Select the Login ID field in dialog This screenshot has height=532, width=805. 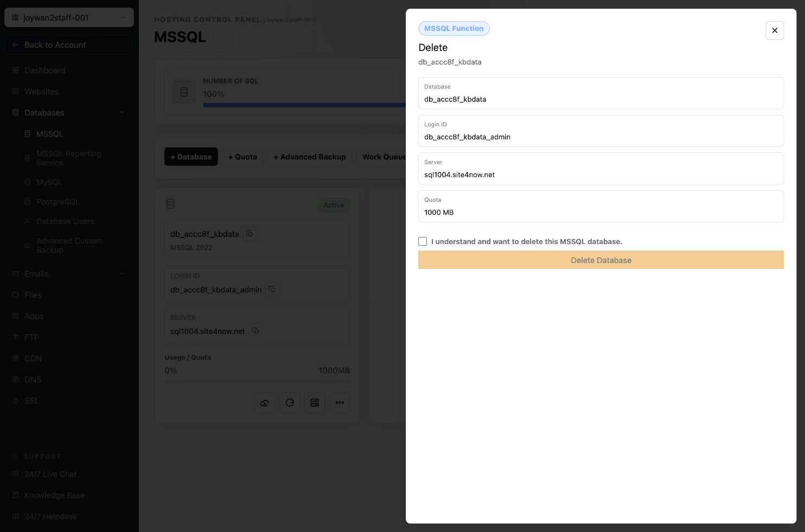[601, 131]
